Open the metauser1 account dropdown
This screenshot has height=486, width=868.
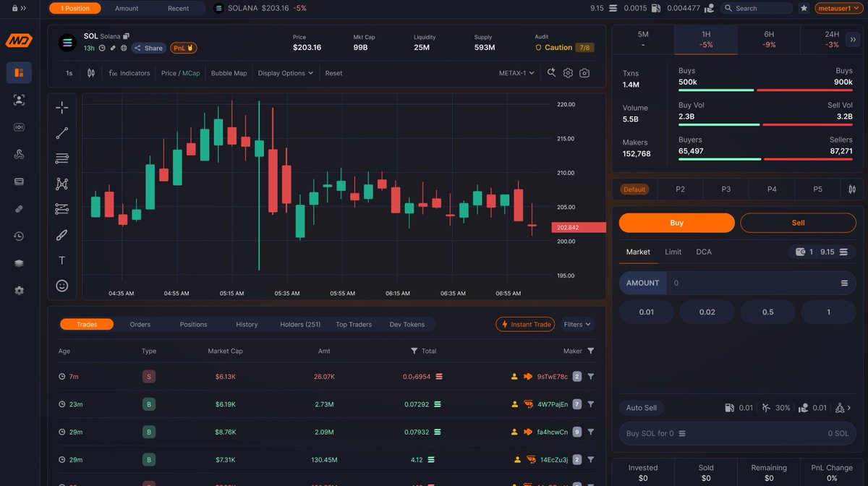coord(839,8)
